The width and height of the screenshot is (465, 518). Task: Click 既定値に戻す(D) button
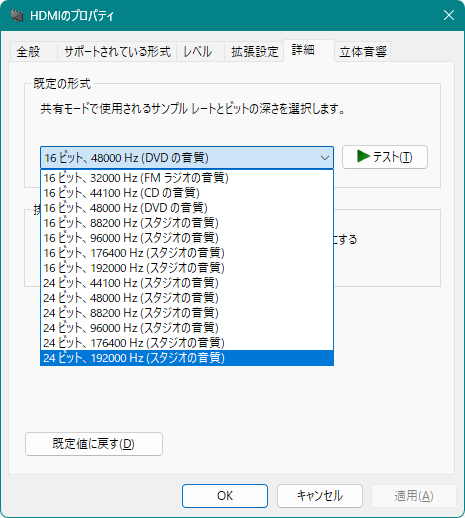coord(94,444)
